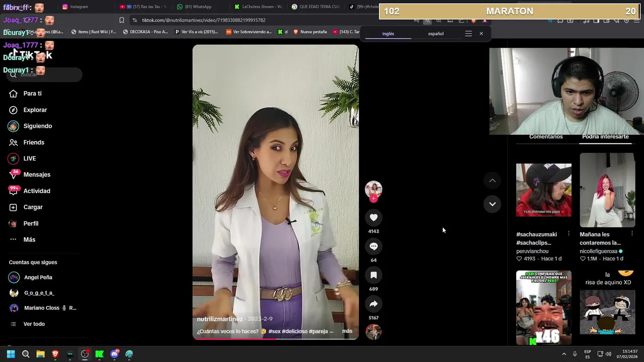Open the Windows Start menu

11,354
